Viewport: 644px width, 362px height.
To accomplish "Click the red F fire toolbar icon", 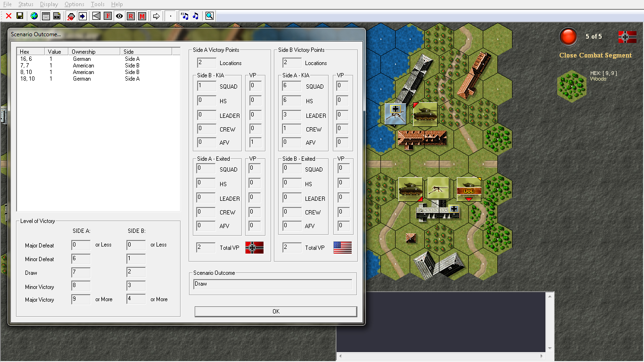I will pyautogui.click(x=107, y=16).
